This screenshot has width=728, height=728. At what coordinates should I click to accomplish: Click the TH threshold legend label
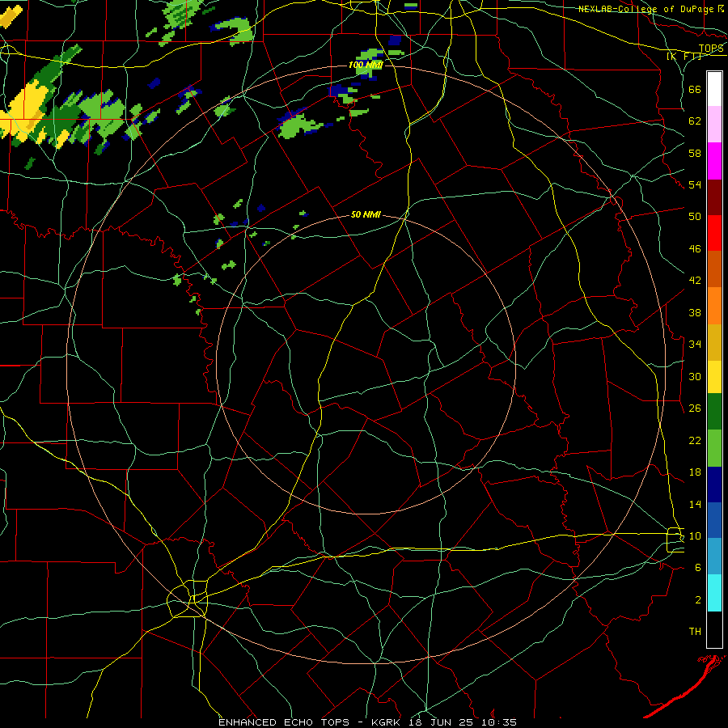[695, 632]
